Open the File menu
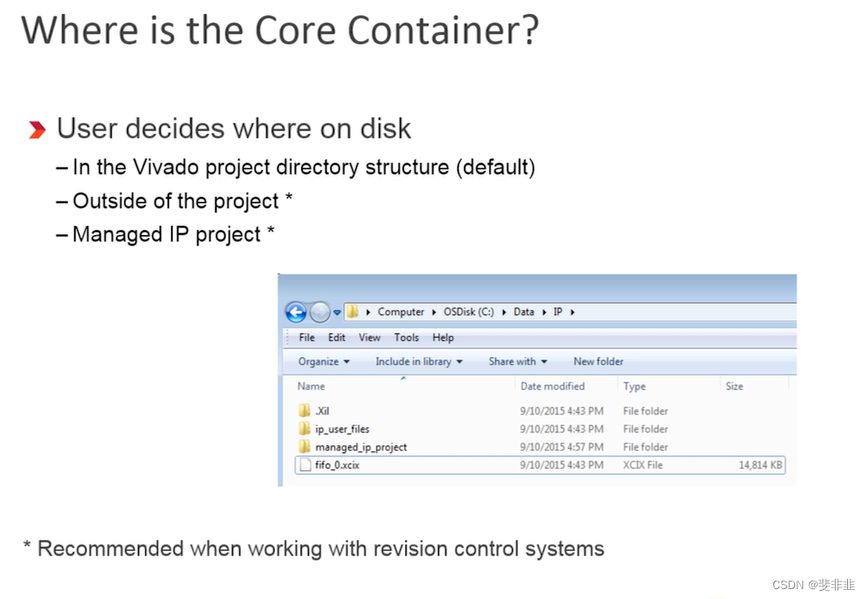This screenshot has height=599, width=868. point(305,338)
